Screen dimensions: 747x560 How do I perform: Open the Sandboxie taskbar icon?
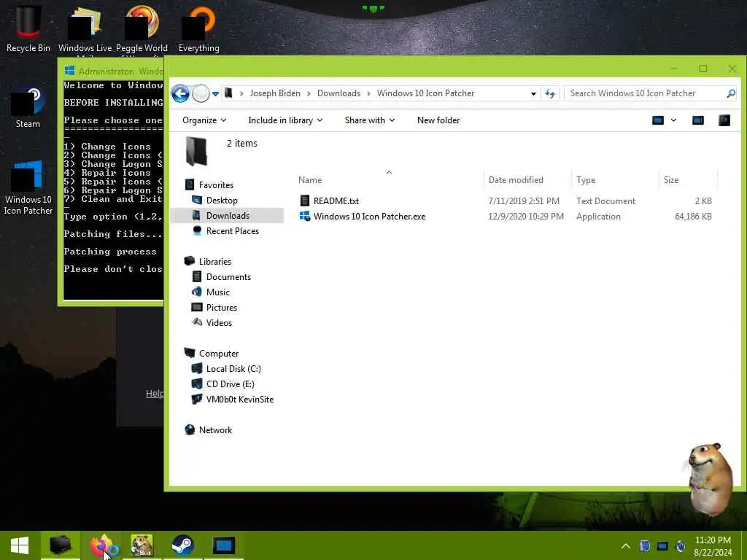(x=142, y=545)
